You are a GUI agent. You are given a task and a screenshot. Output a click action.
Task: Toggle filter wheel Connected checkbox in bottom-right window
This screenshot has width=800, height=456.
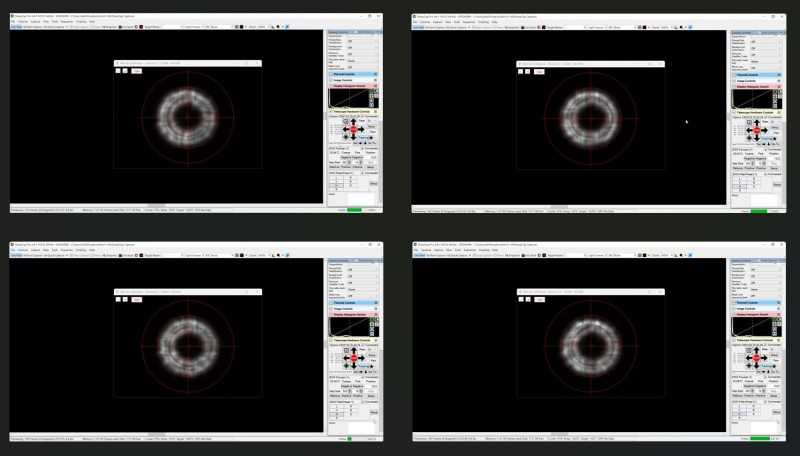point(766,401)
